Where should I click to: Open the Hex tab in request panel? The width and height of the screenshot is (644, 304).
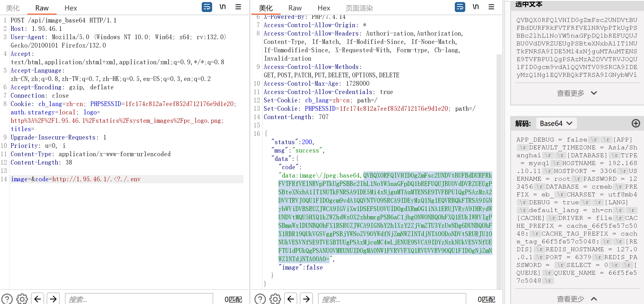[70, 8]
